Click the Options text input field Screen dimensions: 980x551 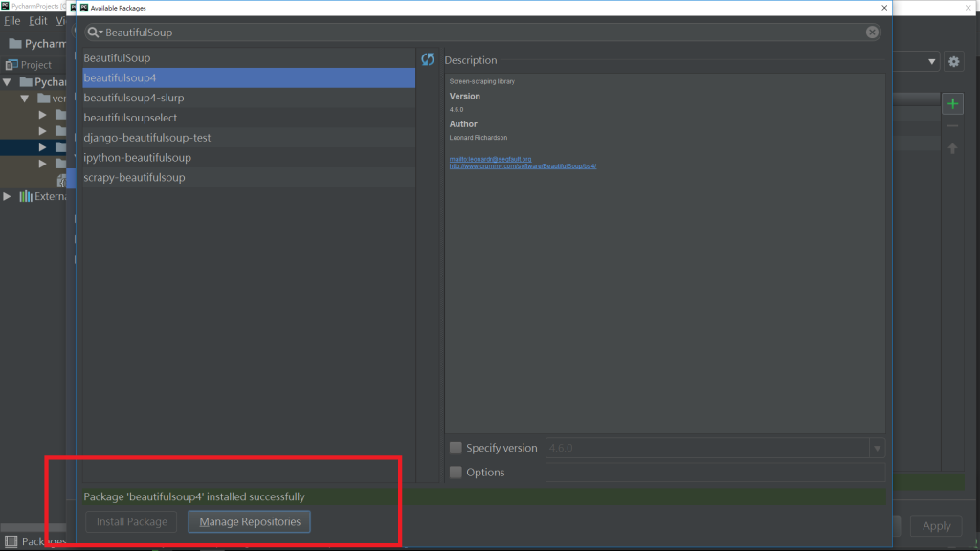click(x=715, y=473)
